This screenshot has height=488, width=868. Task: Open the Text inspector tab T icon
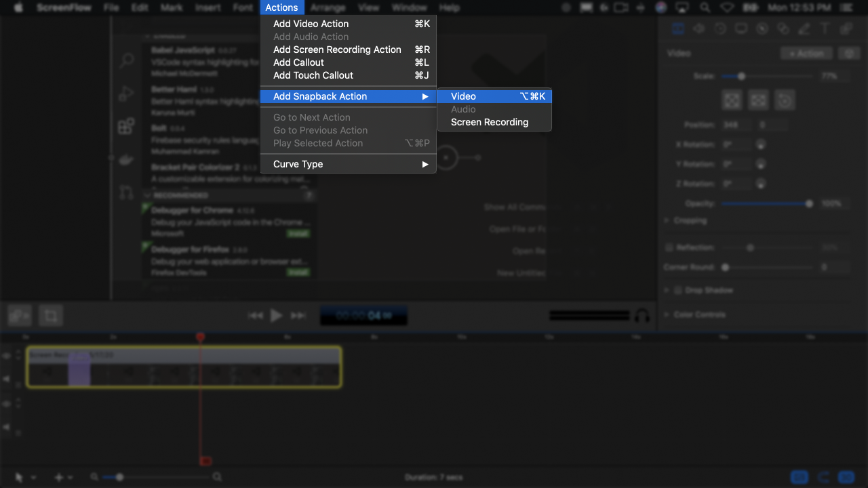(825, 29)
